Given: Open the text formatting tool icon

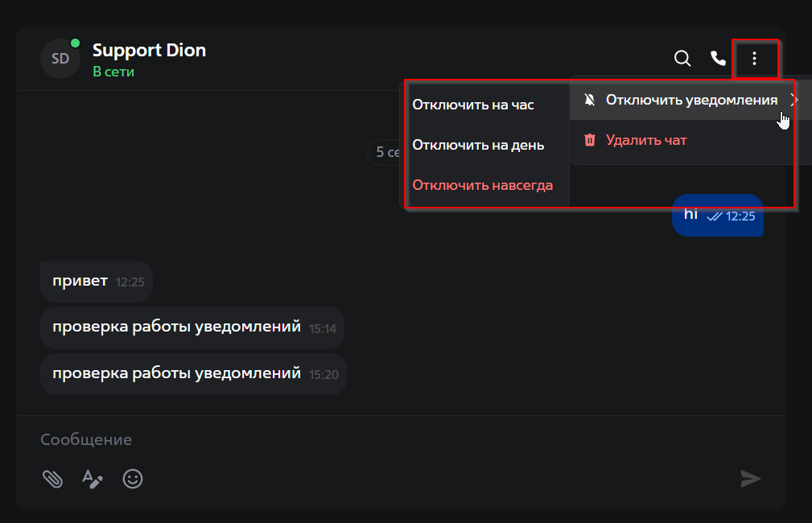Looking at the screenshot, I should [93, 479].
